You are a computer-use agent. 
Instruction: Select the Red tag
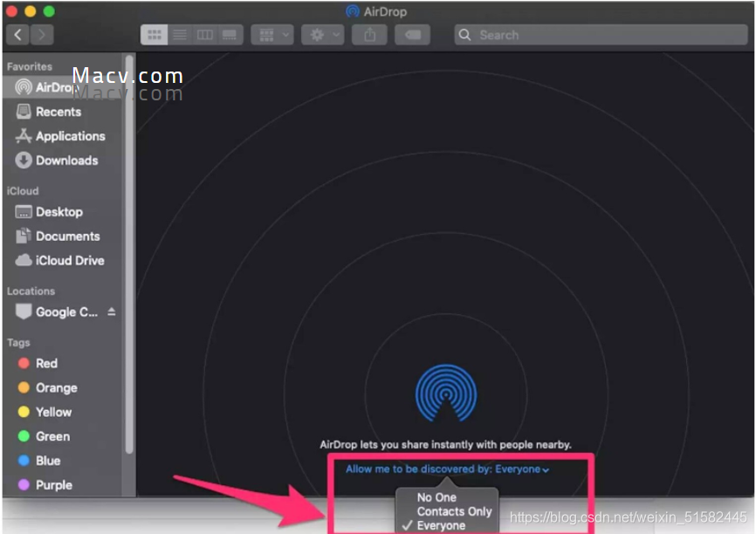[x=63, y=363]
